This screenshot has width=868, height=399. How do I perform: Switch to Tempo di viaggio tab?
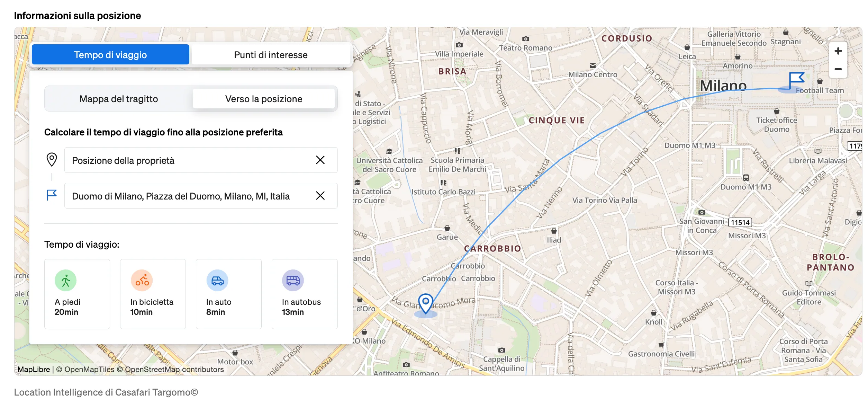(110, 55)
